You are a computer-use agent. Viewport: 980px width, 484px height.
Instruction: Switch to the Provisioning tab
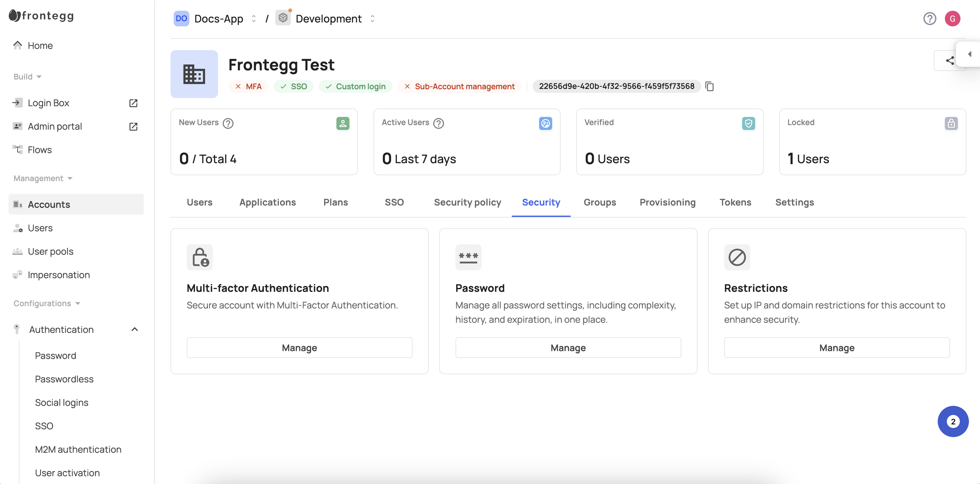(x=667, y=202)
